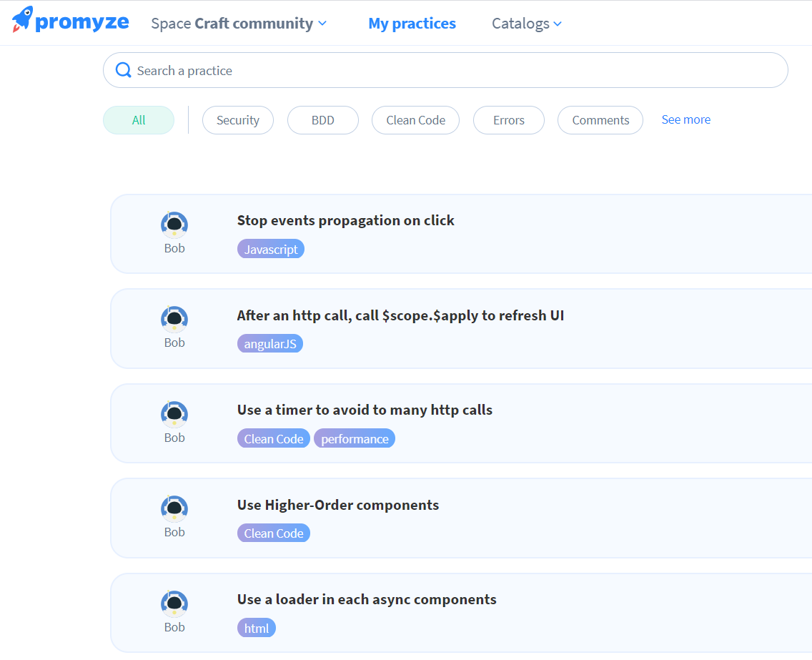Open the Clean Code filter
The height and width of the screenshot is (660, 812).
pos(415,120)
